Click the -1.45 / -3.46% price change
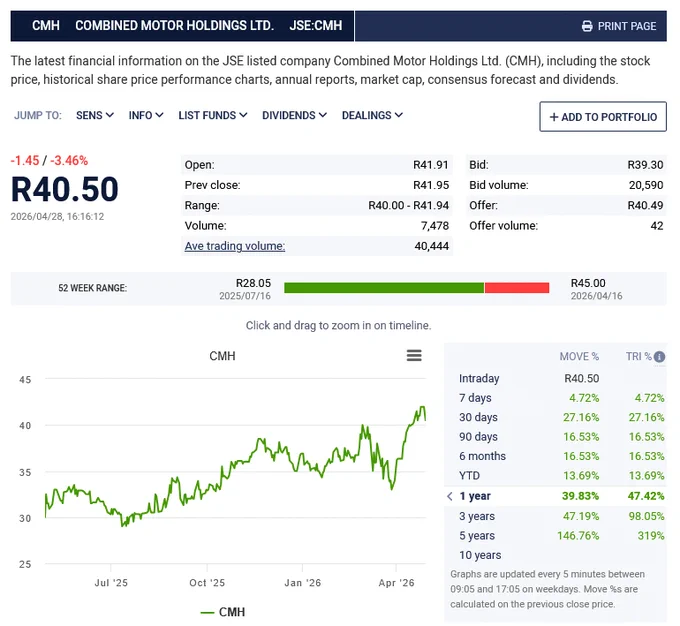Image resolution: width=680 pixels, height=626 pixels. (x=49, y=161)
